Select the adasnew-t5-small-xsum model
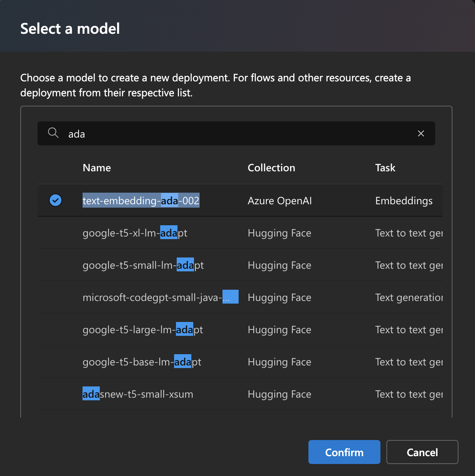This screenshot has height=476, width=475. 138,394
